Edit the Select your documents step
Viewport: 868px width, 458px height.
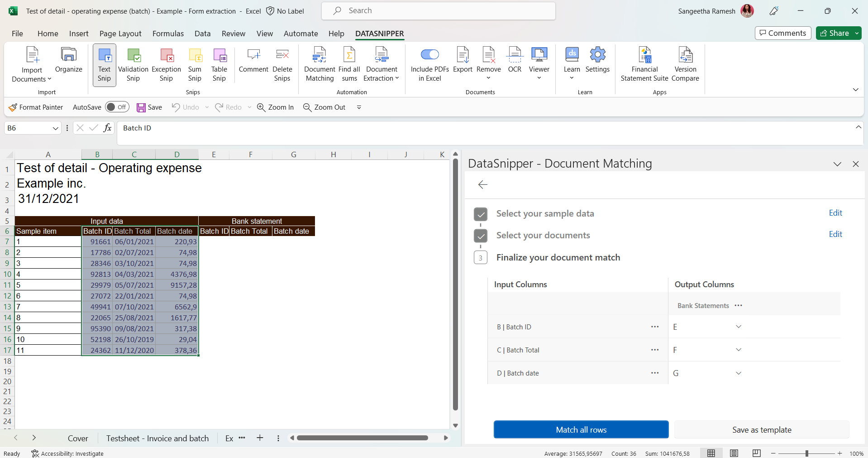tap(835, 234)
